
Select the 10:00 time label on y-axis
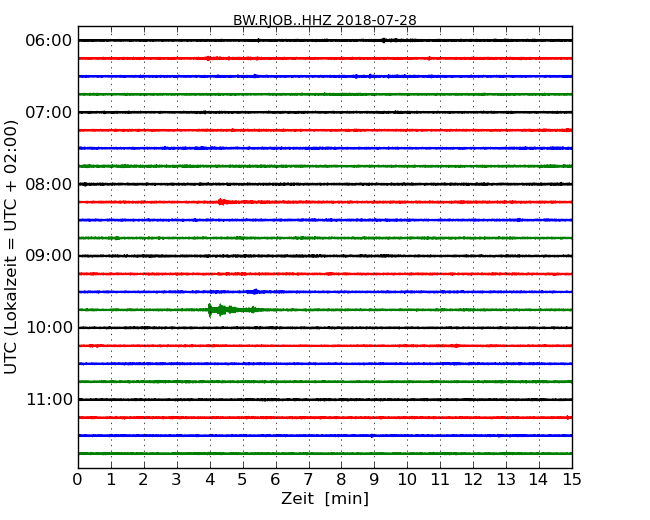pos(49,328)
